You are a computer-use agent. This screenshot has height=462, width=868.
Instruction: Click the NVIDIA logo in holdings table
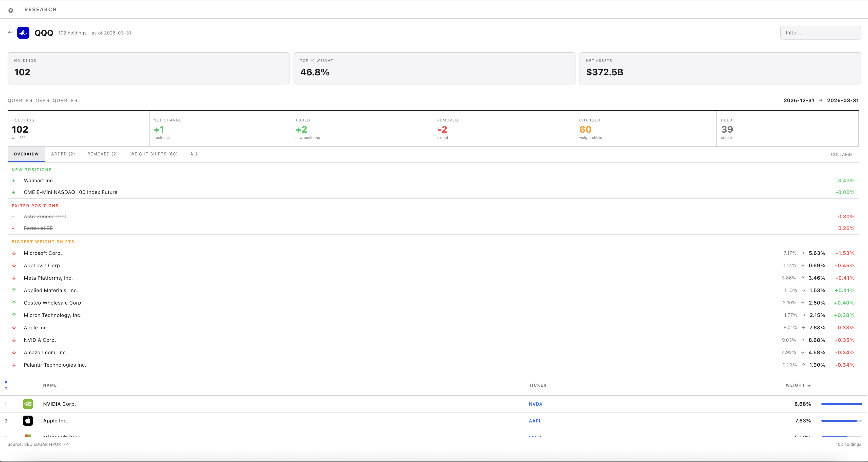tap(28, 404)
